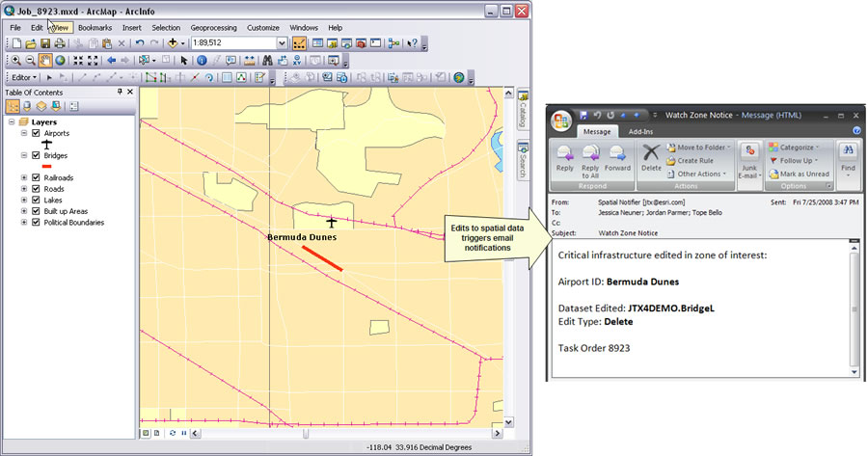Uncheck the Railroads layer checkbox
This screenshot has height=456, width=868.
(36, 178)
